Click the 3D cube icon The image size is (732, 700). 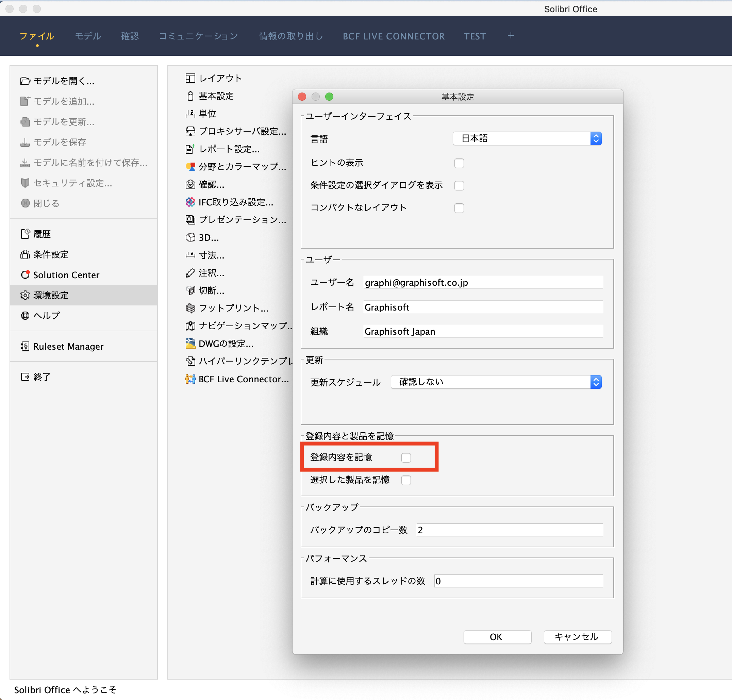pyautogui.click(x=190, y=237)
